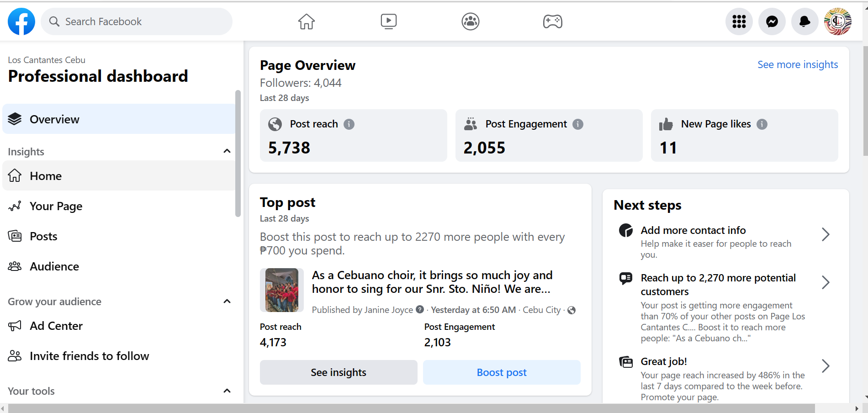The height and width of the screenshot is (413, 868).
Task: Open See more insights link
Action: (798, 64)
